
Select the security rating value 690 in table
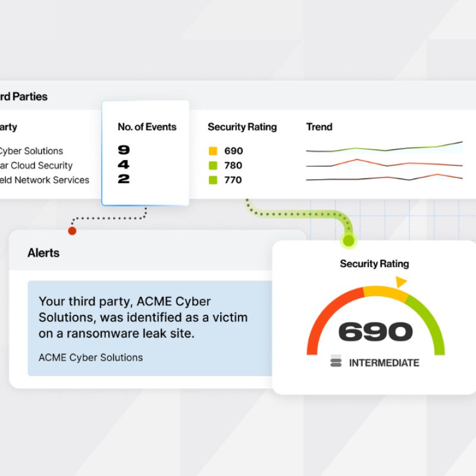233,151
